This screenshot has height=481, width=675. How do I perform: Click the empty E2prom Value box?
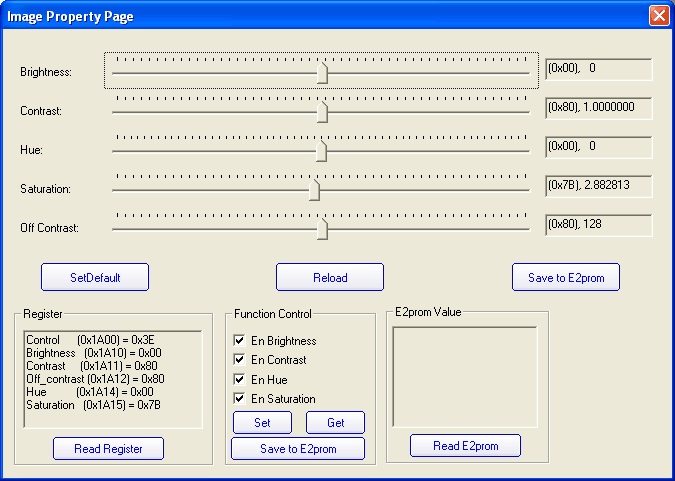tap(464, 376)
